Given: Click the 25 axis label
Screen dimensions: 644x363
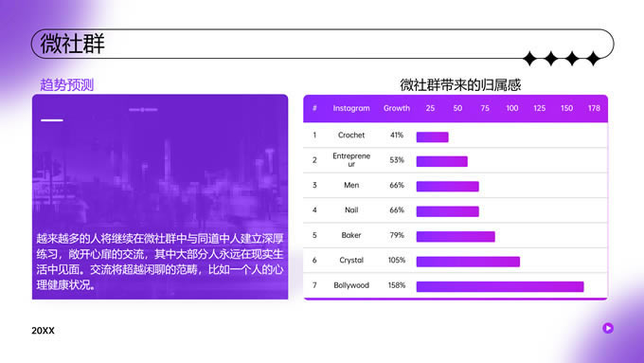Looking at the screenshot, I should click(x=430, y=108).
